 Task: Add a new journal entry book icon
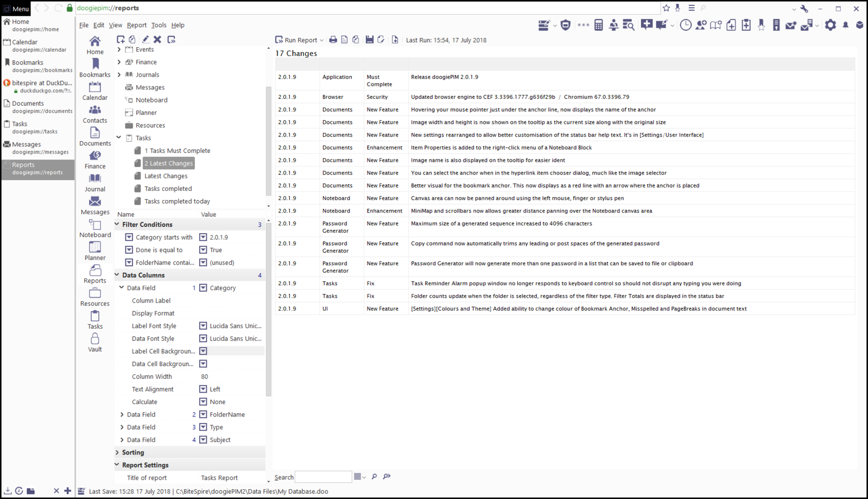click(716, 25)
